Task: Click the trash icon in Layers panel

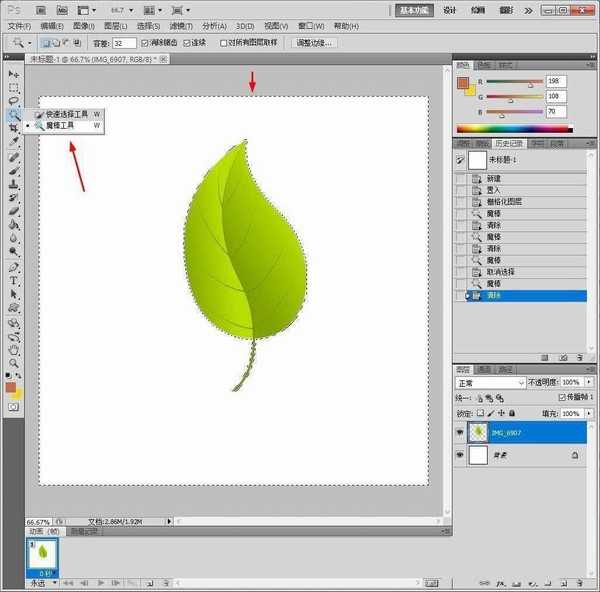Action: tap(580, 581)
